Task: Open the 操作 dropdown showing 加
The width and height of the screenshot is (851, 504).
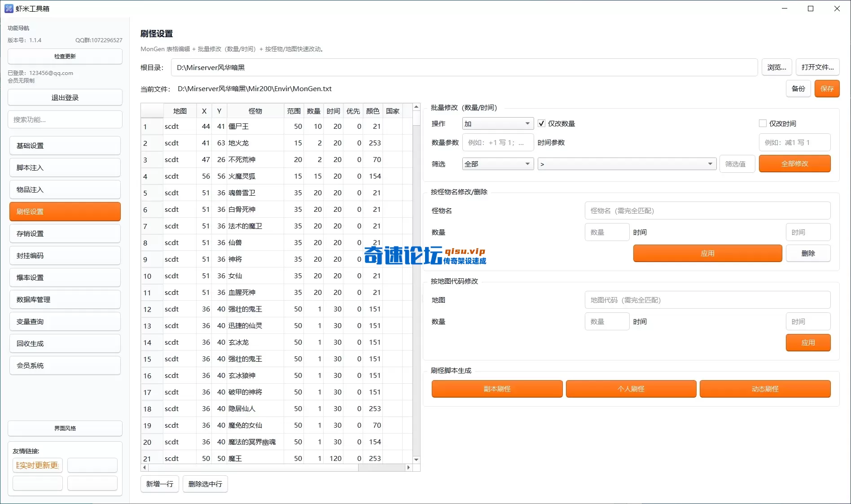Action: coord(497,123)
